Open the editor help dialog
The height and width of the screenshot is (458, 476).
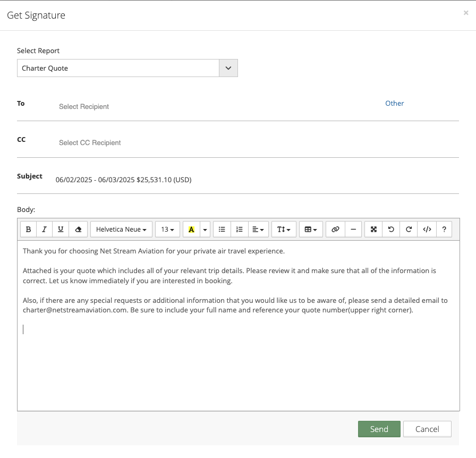(x=444, y=230)
